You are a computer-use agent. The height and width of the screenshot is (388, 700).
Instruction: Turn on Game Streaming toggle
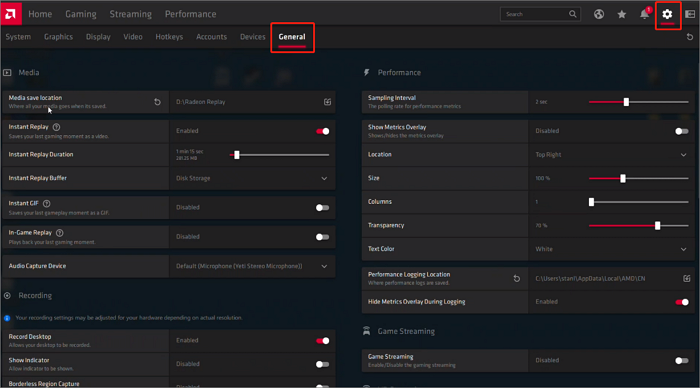pyautogui.click(x=681, y=360)
